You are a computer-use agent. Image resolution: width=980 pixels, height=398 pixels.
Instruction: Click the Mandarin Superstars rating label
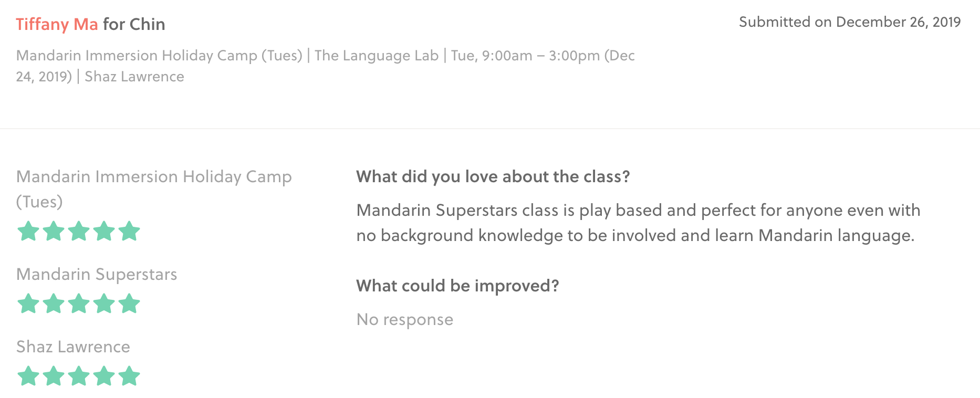point(97,275)
